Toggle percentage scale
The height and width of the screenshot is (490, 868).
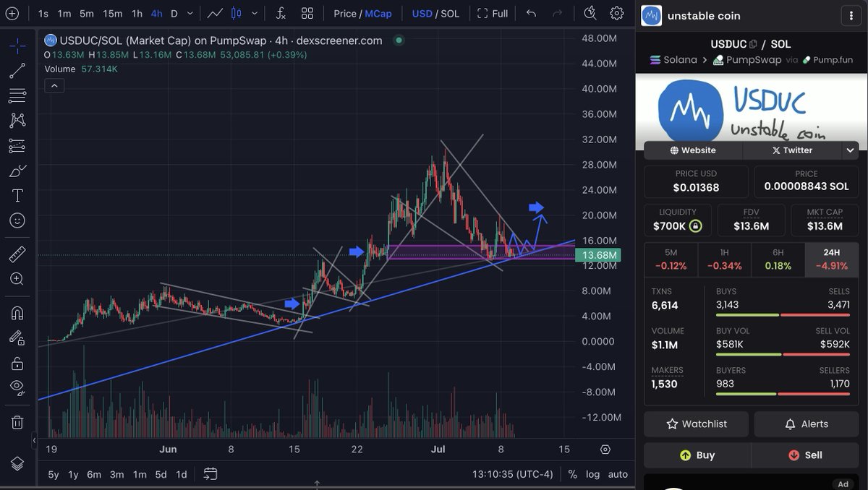pyautogui.click(x=573, y=474)
